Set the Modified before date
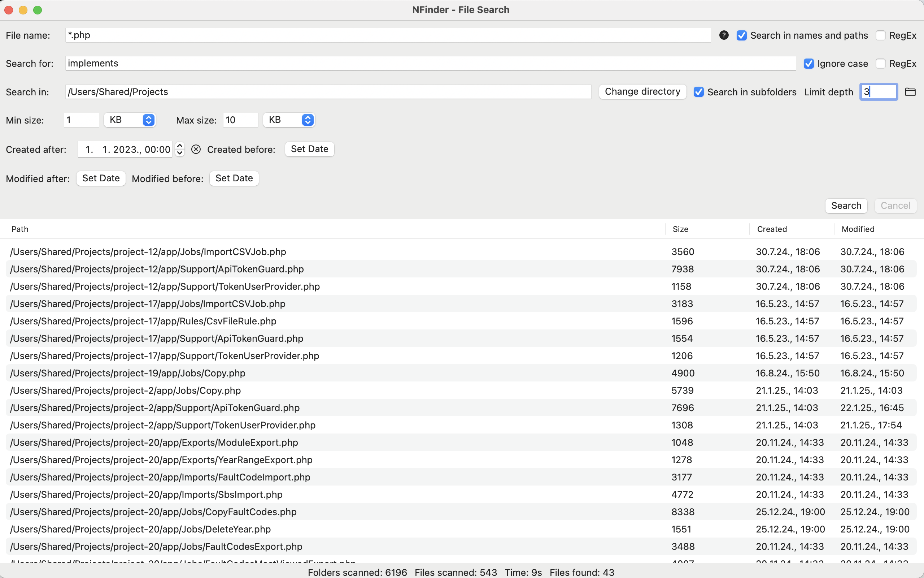924x578 pixels. pyautogui.click(x=234, y=178)
